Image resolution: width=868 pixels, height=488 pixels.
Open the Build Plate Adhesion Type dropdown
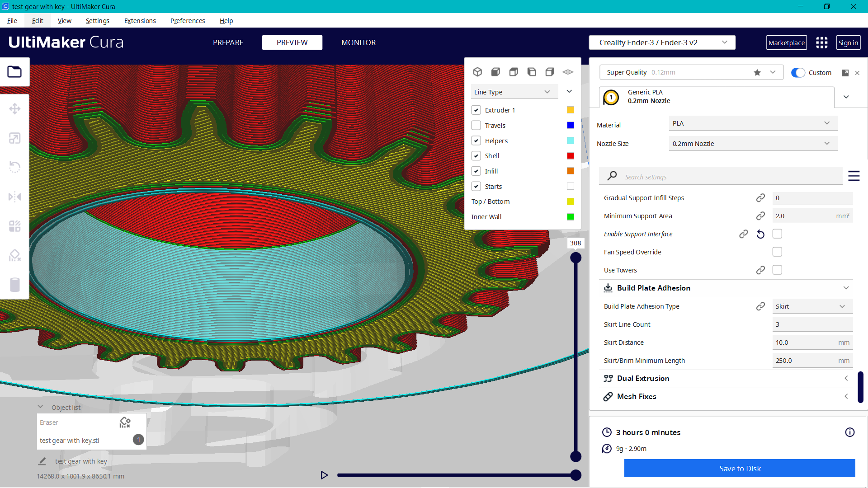812,306
